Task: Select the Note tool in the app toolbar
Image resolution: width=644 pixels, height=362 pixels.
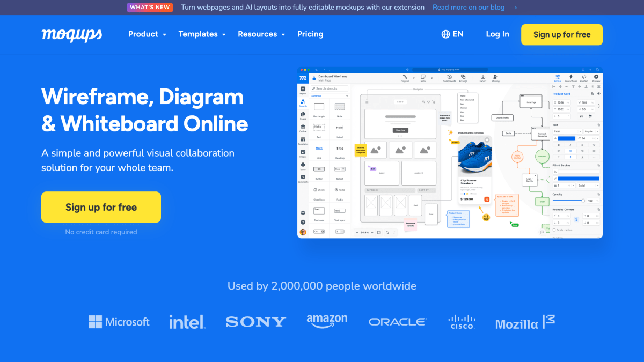Action: 423,78
